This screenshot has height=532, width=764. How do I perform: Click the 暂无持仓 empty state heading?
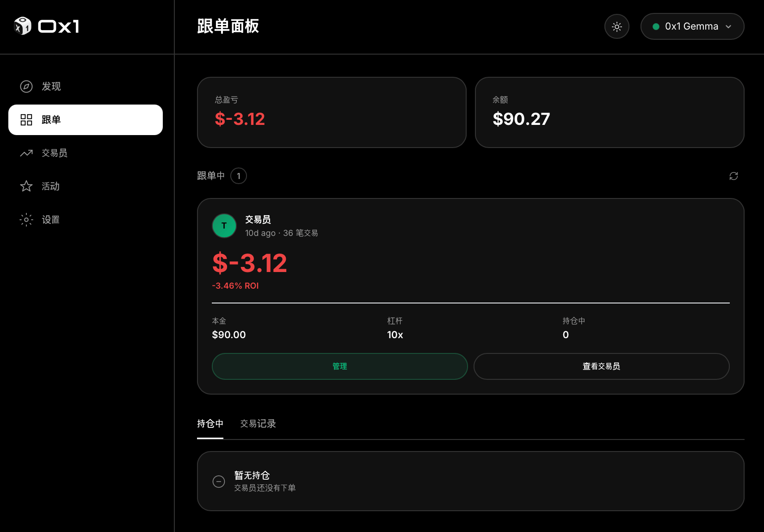click(252, 476)
